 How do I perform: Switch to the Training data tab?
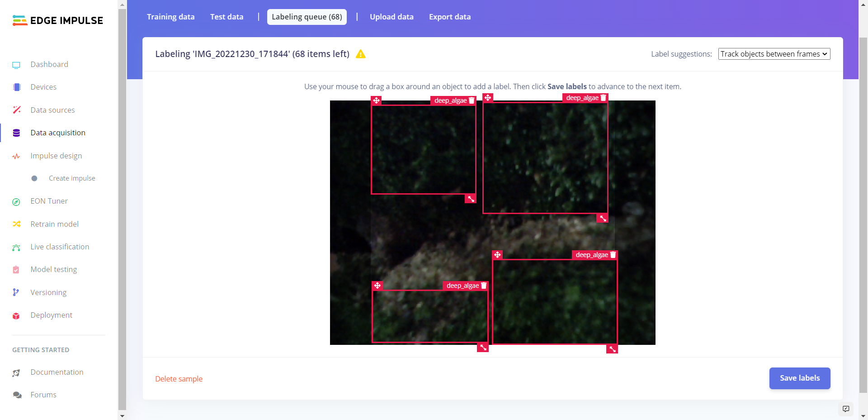171,17
